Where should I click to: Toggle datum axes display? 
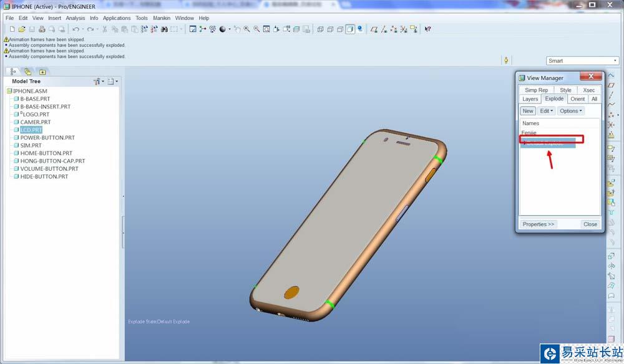pyautogui.click(x=384, y=29)
